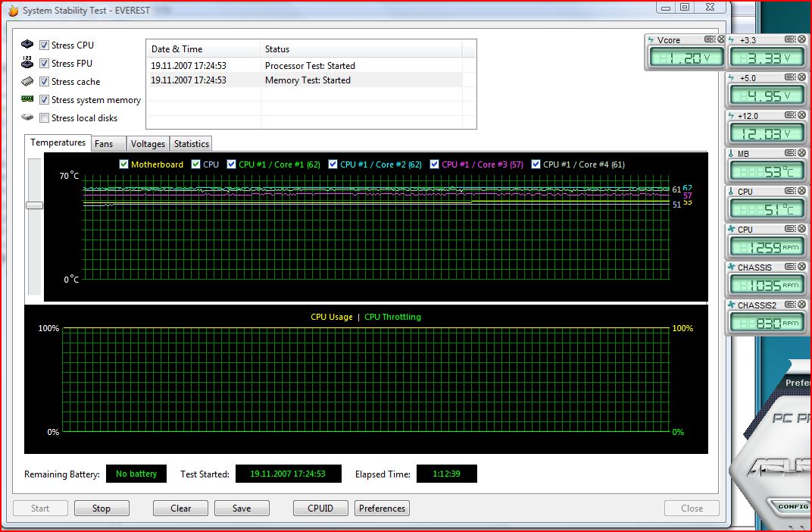The height and width of the screenshot is (532, 812).
Task: Click the Elapsed Time value 1:12:39
Action: (x=446, y=474)
